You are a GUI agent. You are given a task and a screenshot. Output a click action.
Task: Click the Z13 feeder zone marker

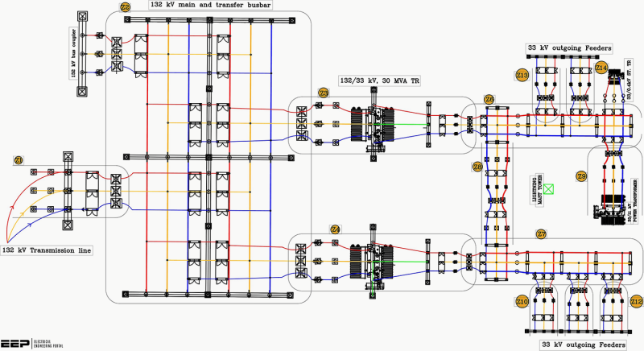pos(522,76)
